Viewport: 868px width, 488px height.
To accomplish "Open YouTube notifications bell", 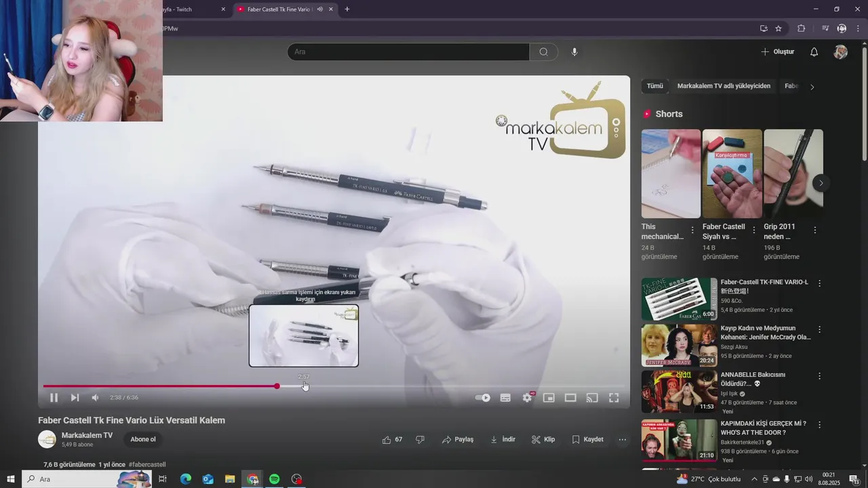I will [x=814, y=52].
